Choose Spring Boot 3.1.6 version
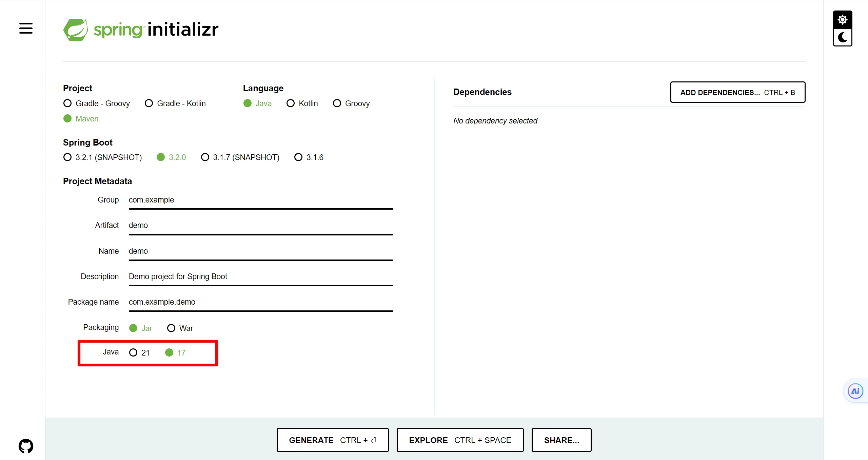Screen dimensions: 868x460 (298, 157)
